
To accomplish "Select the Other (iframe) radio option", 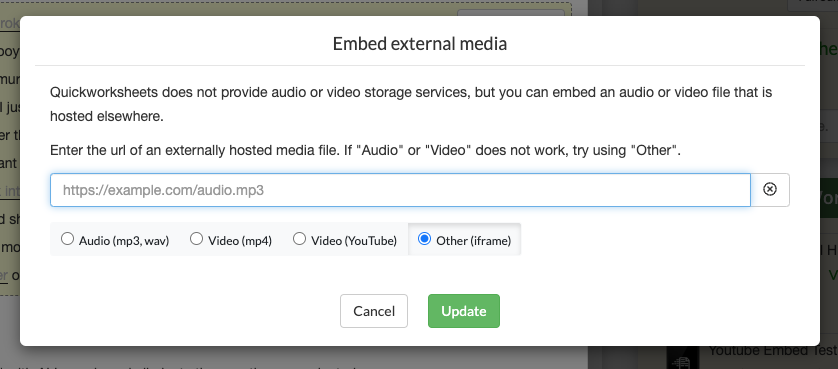I will coord(424,239).
